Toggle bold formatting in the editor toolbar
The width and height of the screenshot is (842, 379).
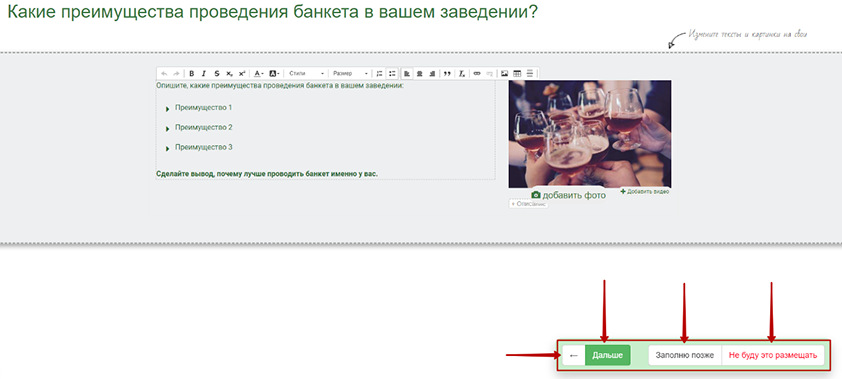click(192, 74)
